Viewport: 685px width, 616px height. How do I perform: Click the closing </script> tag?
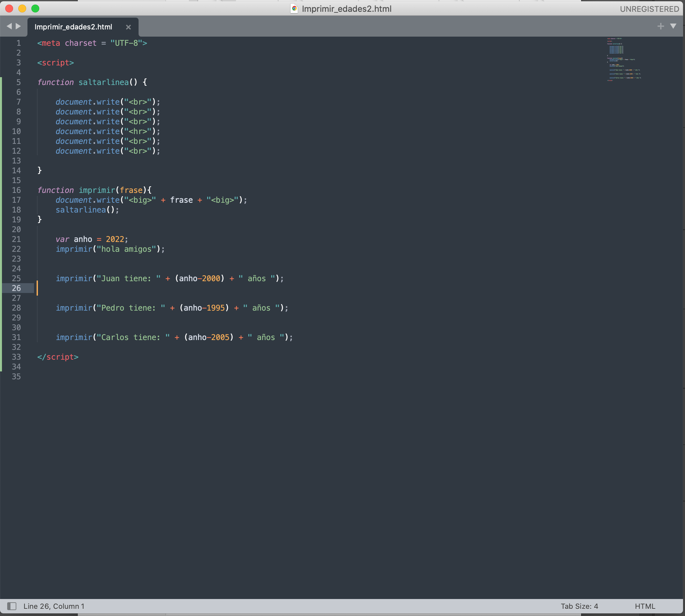pyautogui.click(x=58, y=357)
